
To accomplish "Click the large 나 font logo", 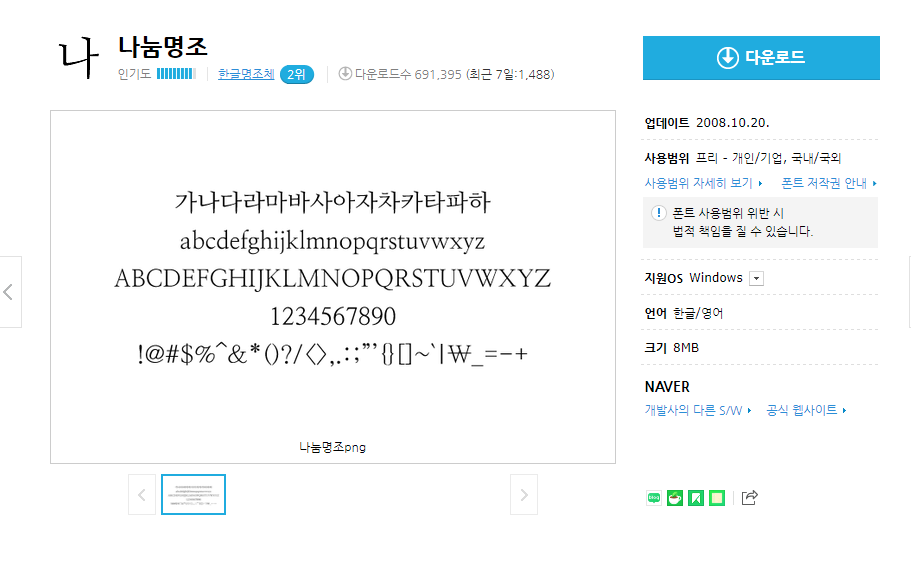I will (x=80, y=57).
